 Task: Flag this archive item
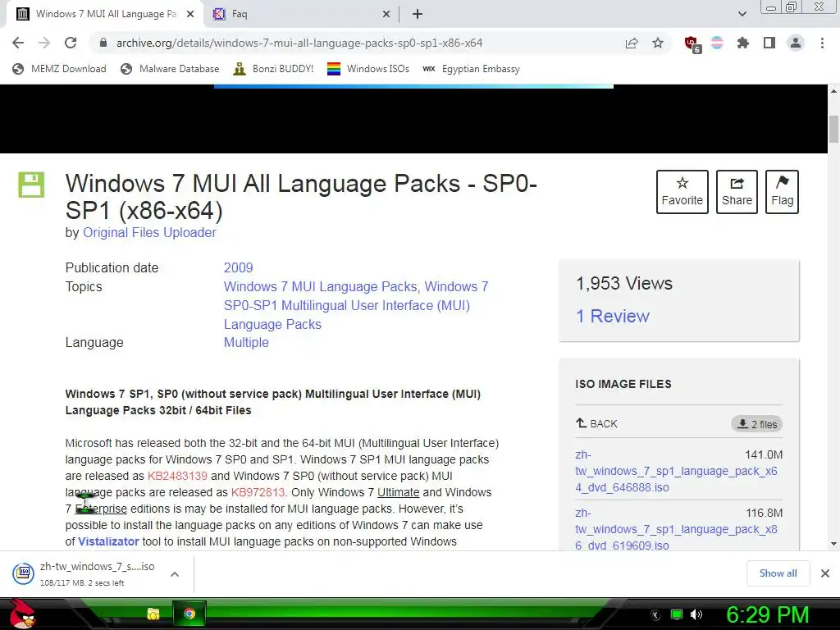tap(782, 192)
